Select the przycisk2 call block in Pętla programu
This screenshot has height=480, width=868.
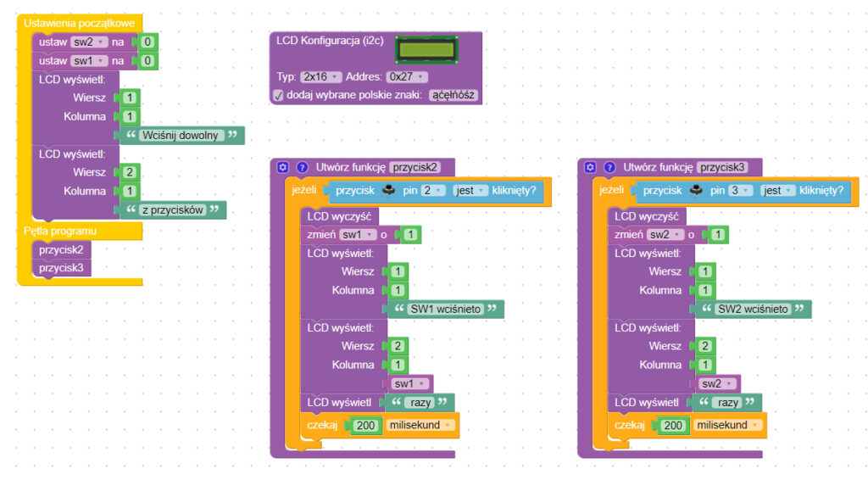point(61,249)
